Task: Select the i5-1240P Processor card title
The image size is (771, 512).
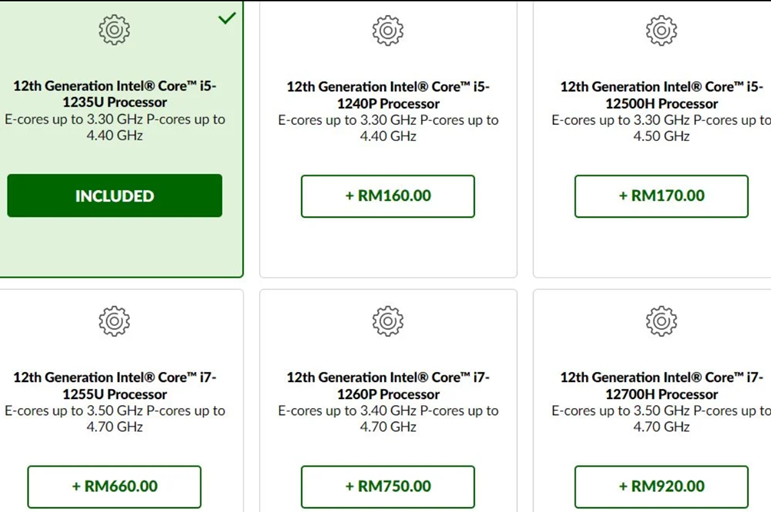Action: (x=388, y=95)
